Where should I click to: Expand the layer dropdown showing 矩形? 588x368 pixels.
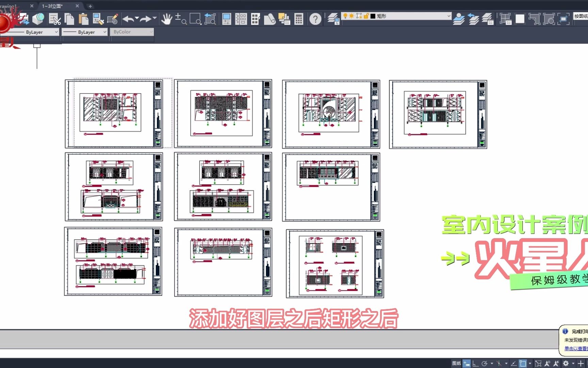coord(448,16)
